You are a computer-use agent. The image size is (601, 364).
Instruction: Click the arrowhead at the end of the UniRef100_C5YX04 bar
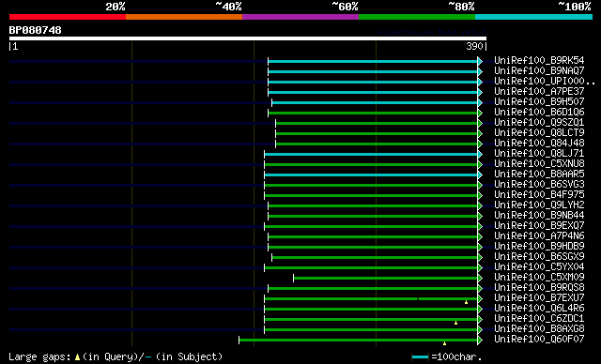[x=480, y=268]
